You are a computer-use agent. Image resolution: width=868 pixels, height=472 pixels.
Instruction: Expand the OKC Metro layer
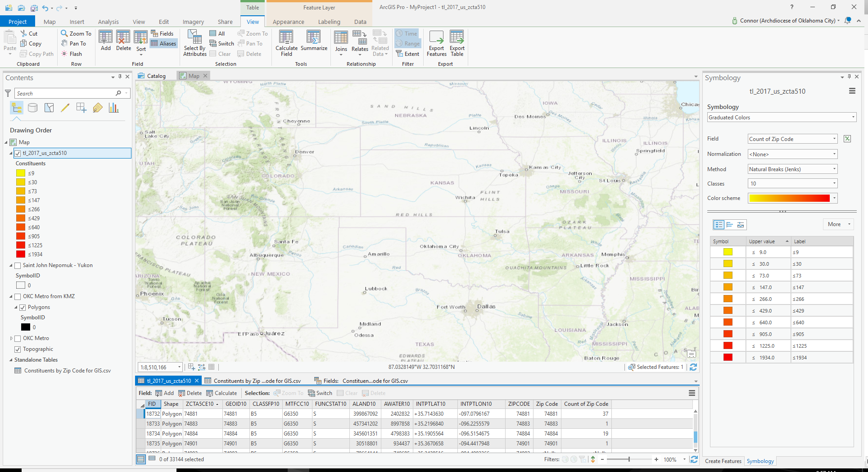tap(12, 339)
